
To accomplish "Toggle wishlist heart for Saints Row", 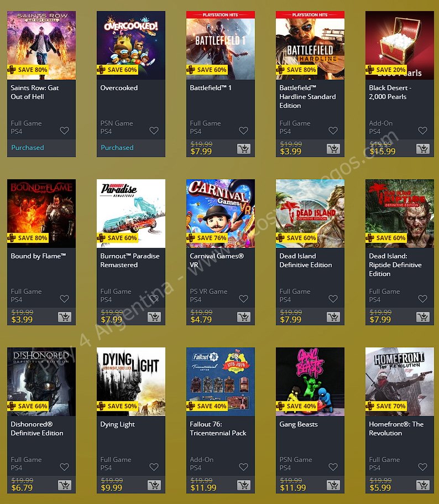I will [x=65, y=131].
